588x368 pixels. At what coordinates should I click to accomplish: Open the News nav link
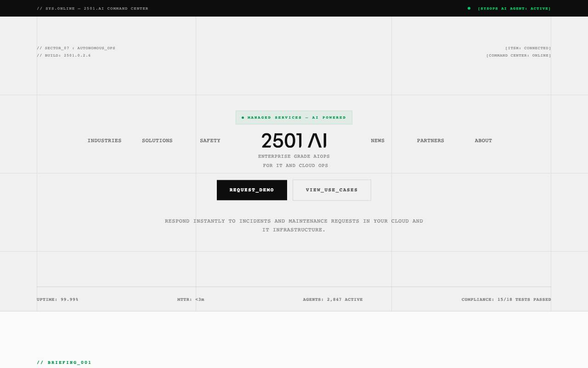378,141
